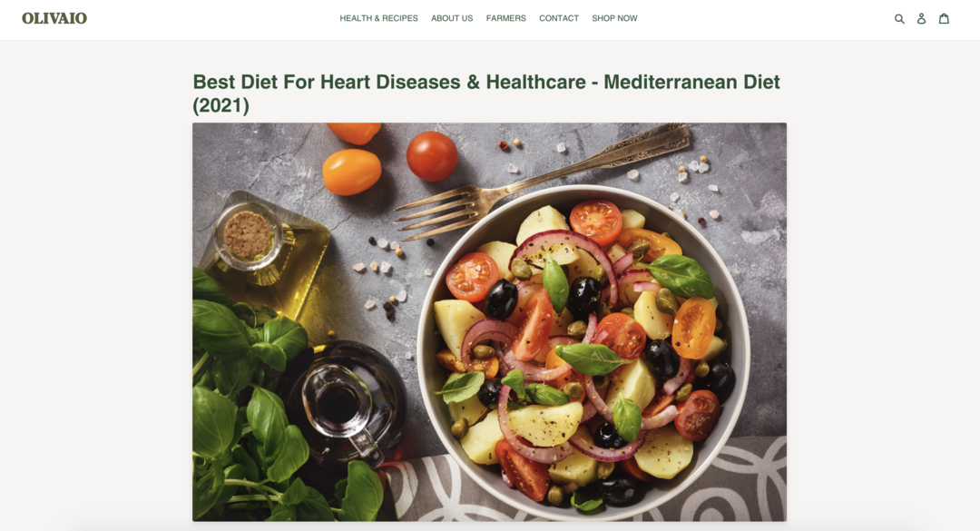Open the search icon in header
The width and height of the screenshot is (980, 531).
click(x=899, y=19)
